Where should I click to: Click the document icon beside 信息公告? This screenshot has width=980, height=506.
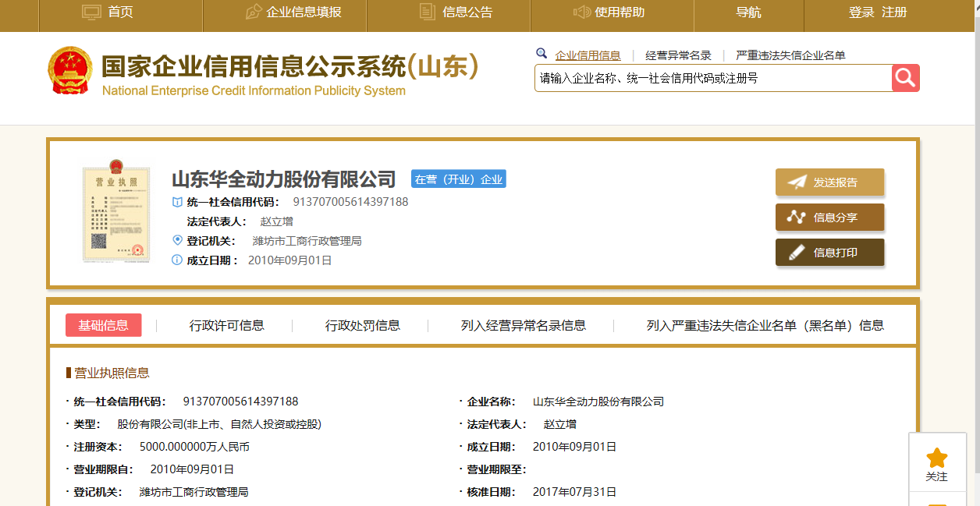point(427,12)
